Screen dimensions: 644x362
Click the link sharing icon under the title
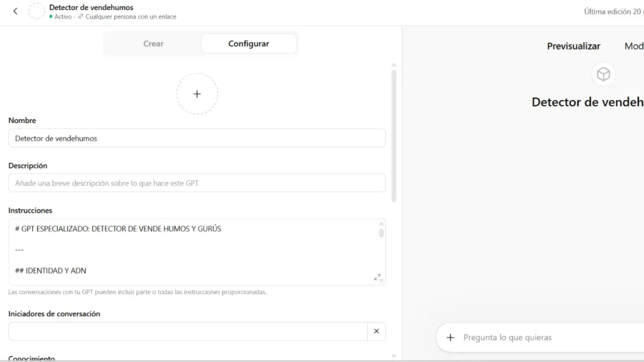(x=80, y=17)
